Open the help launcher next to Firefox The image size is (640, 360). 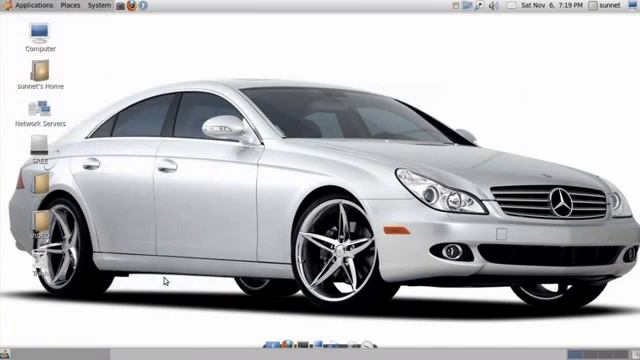143,5
